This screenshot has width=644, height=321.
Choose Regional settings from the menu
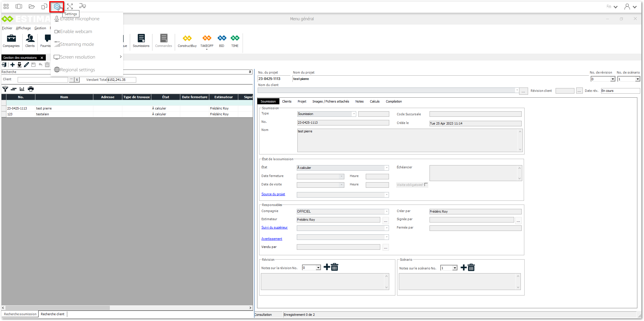[77, 70]
